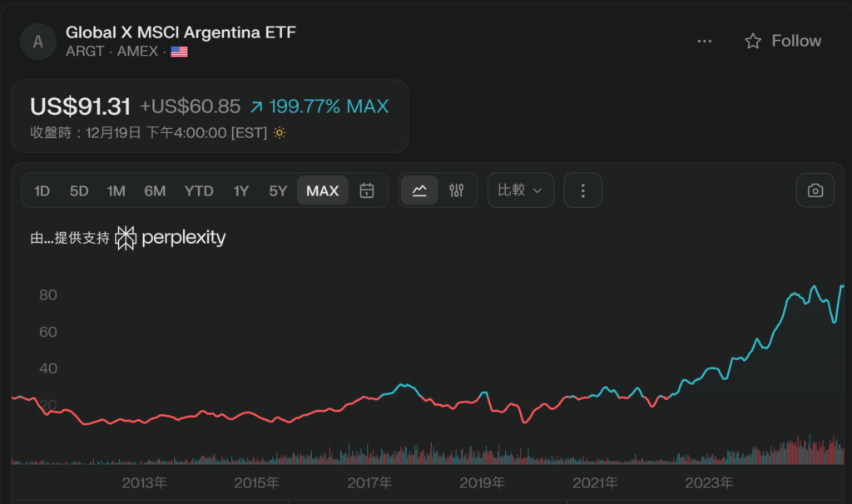Select the 1D time range tab

[x=42, y=190]
